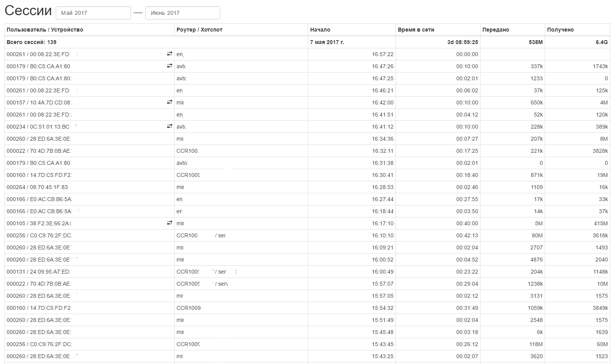Open user 000256 entry started at 15:43:45
Screen dimensions: 613x364
pos(39,344)
